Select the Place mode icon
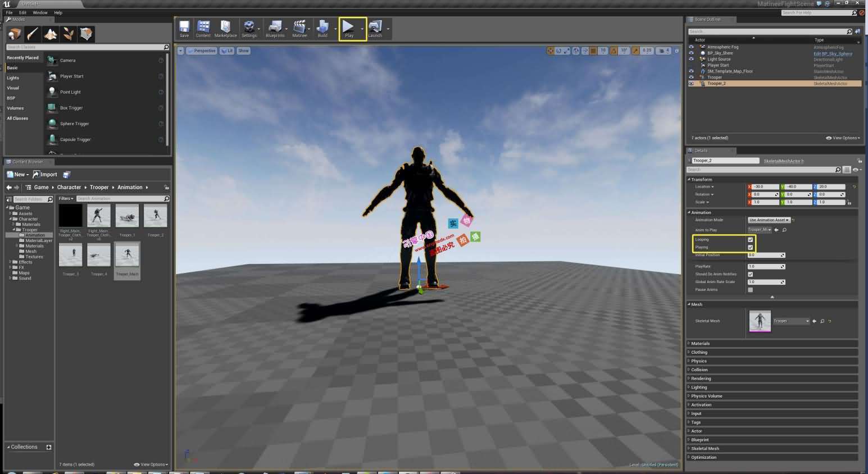 (14, 34)
